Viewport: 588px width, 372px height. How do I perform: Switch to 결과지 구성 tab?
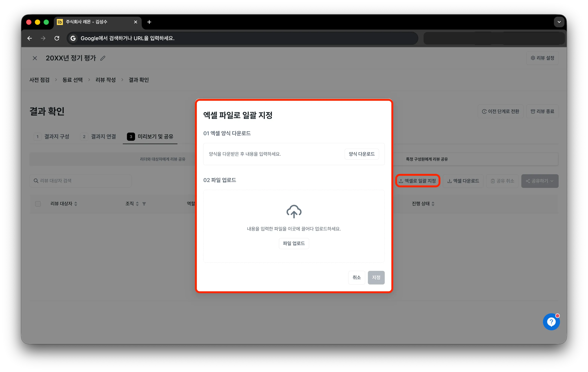click(x=52, y=136)
